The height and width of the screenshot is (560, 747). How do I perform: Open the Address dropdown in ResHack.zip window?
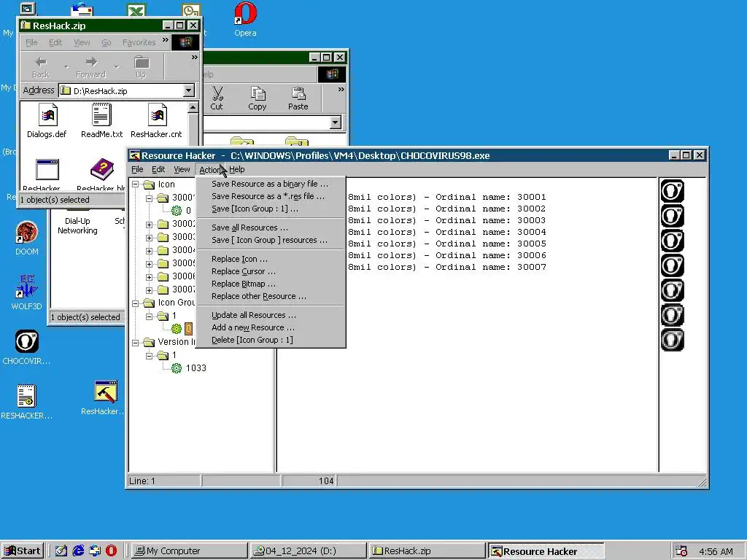(x=189, y=90)
